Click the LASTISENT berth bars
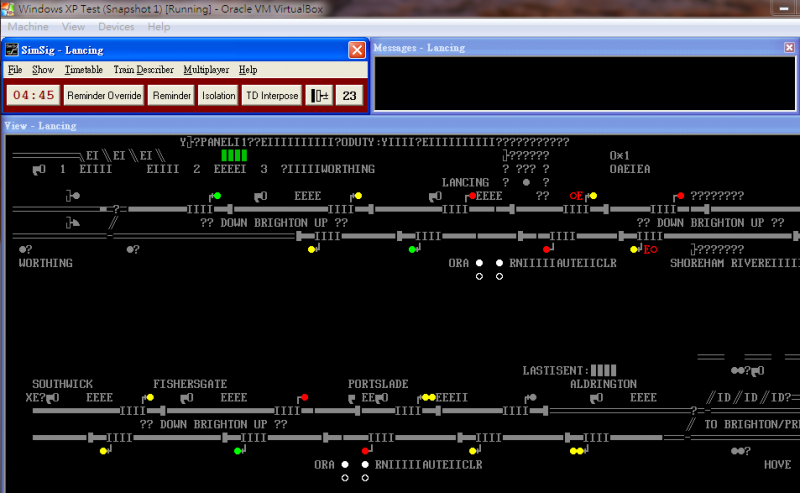 [x=604, y=371]
